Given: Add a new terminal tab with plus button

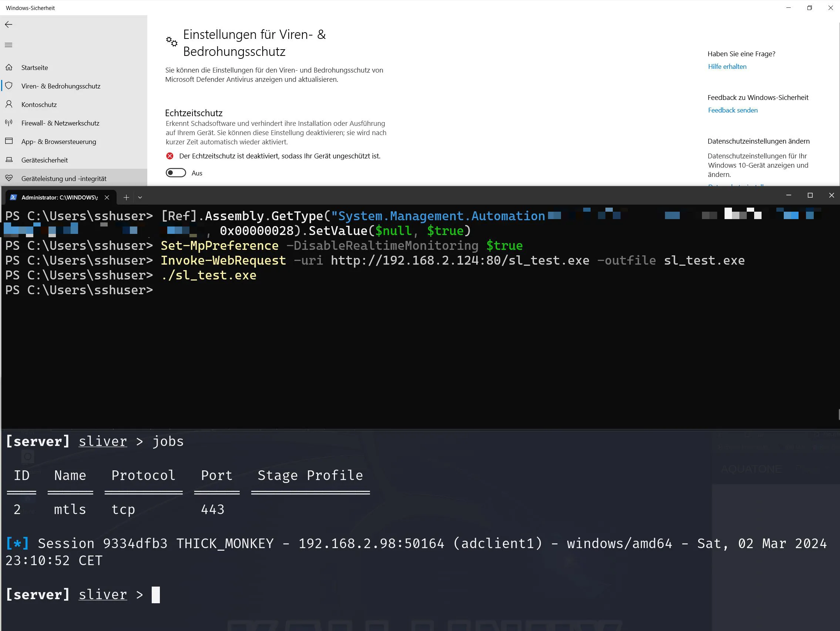Looking at the screenshot, I should [127, 198].
